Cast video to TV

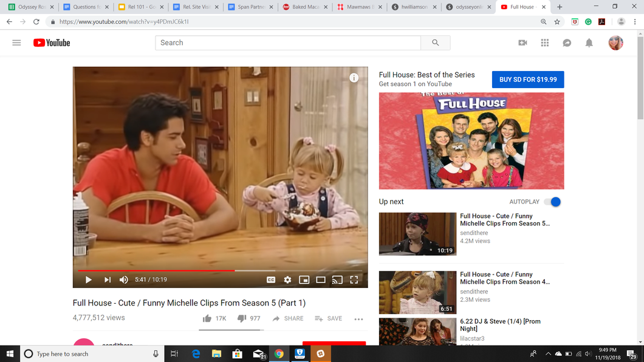pos(338,280)
